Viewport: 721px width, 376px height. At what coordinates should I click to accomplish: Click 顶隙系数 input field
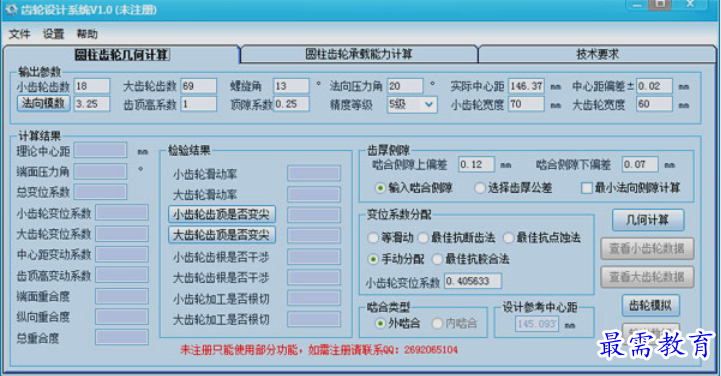291,104
